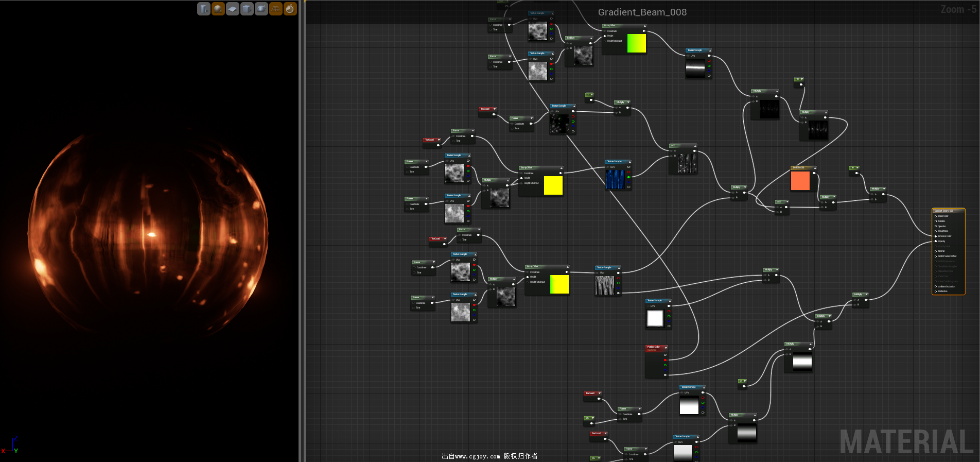Select the Particle Color node header
Viewport: 980px width, 462px height.
[657, 348]
